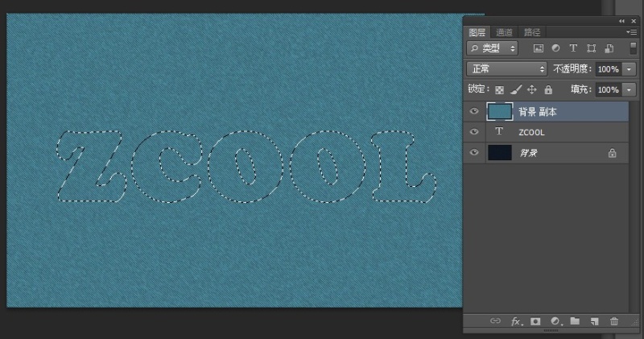Viewport: 644px width, 339px height.
Task: Toggle the layer filter on/off switch
Action: pos(633,49)
